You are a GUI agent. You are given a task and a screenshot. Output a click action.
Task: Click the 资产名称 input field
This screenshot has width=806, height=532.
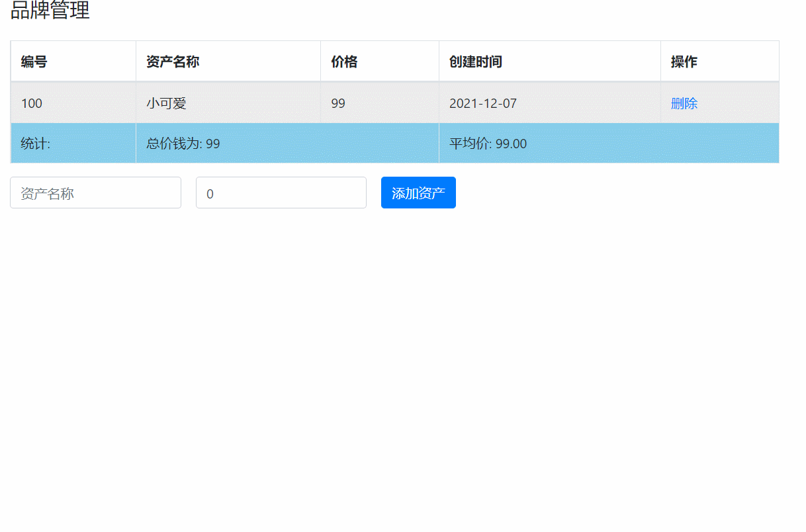point(95,193)
